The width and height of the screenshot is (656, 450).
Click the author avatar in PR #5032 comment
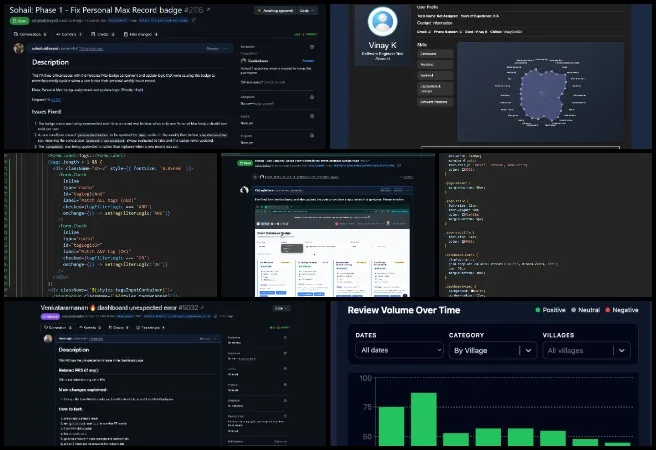click(x=48, y=339)
